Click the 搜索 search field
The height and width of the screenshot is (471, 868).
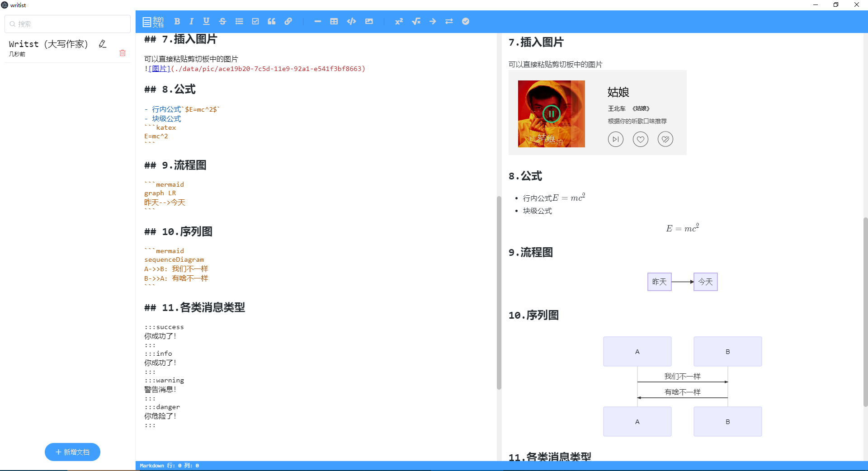[x=68, y=24]
